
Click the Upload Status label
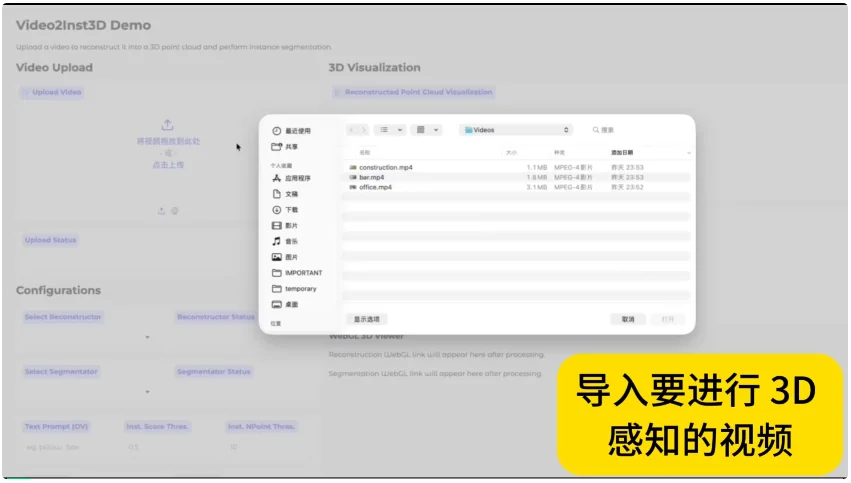(50, 240)
